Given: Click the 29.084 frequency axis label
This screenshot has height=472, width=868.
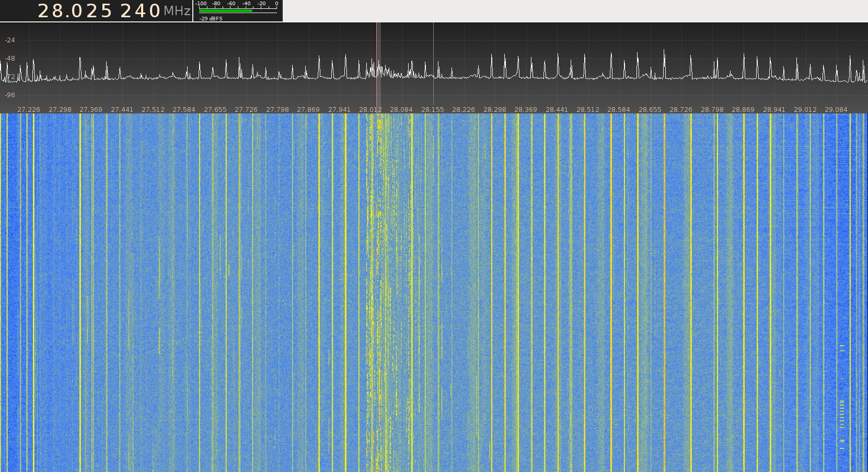Looking at the screenshot, I should pyautogui.click(x=836, y=110).
